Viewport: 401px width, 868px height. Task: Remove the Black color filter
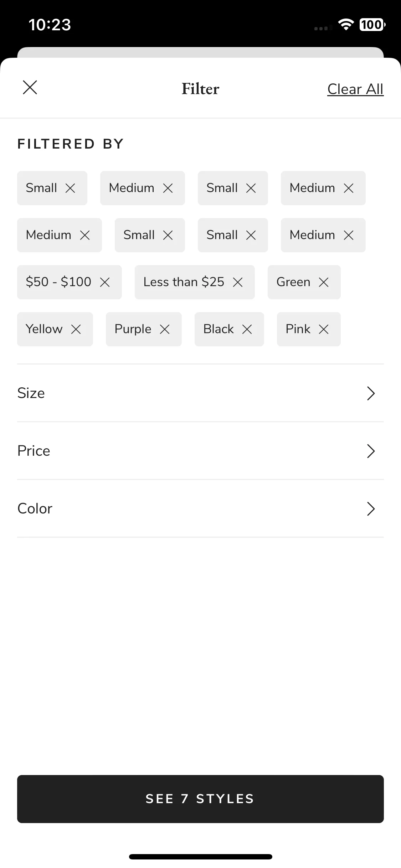[x=247, y=329]
